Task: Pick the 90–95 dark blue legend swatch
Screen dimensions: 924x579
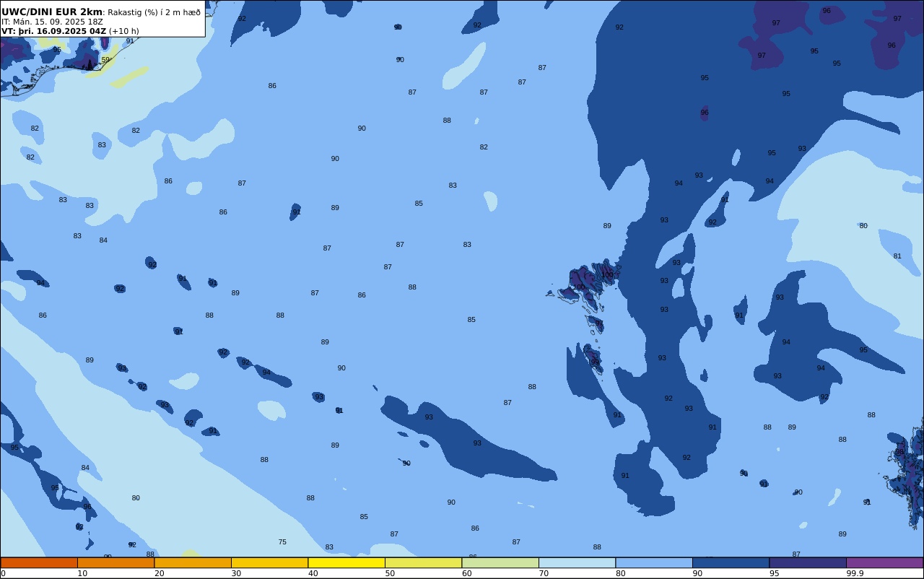Action: [731, 562]
